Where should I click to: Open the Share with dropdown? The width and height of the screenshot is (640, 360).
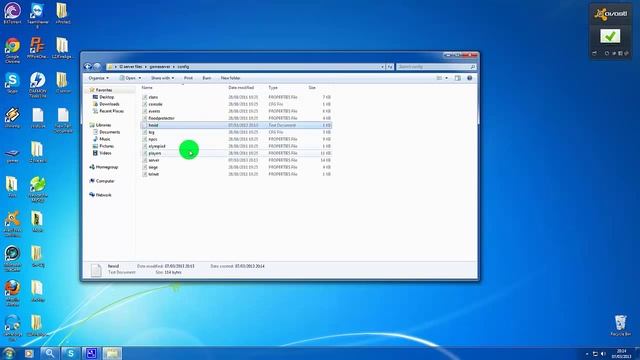[x=162, y=78]
